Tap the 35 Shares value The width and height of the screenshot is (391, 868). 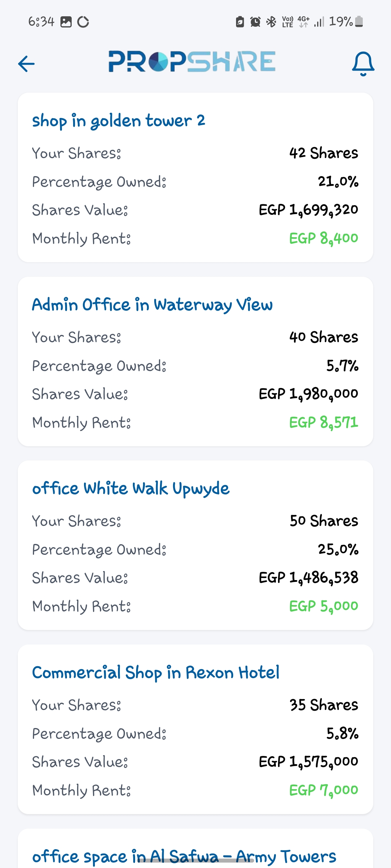(324, 705)
